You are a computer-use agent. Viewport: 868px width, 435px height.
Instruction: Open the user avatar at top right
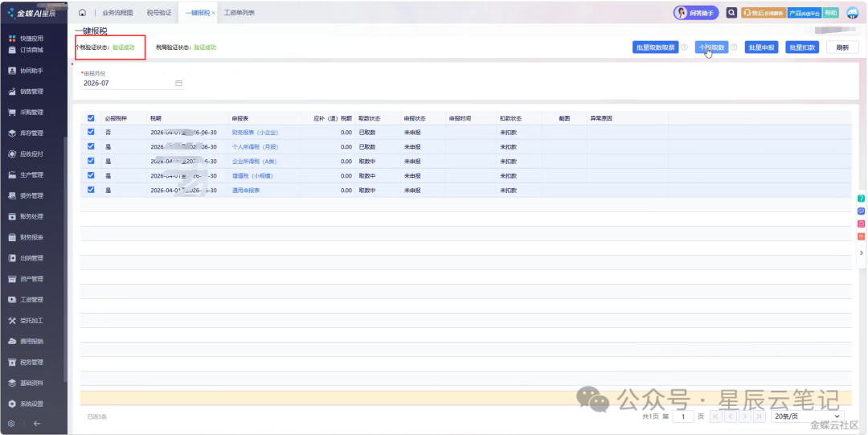(853, 13)
